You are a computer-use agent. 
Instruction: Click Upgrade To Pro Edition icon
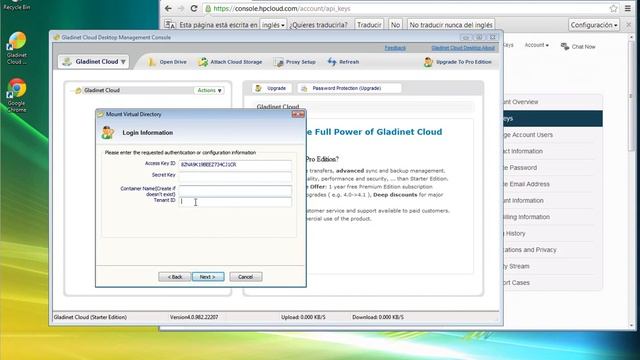point(428,62)
